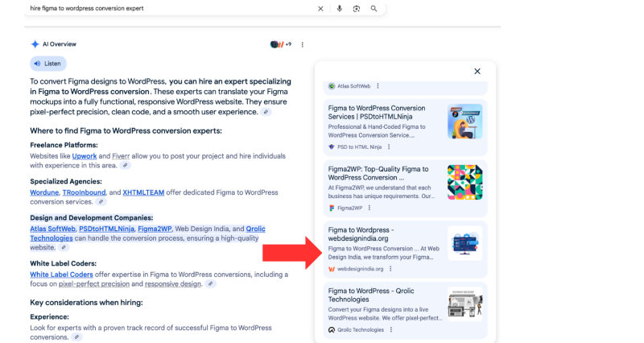Open the source link icon after 'website.'
644x343 pixels.
point(64,248)
